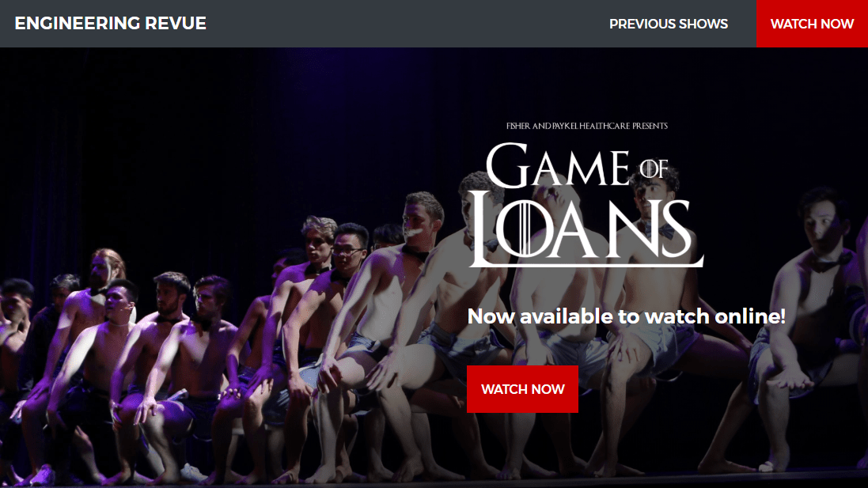The image size is (868, 488).
Task: Open the Previous Shows menu item
Action: tap(668, 24)
